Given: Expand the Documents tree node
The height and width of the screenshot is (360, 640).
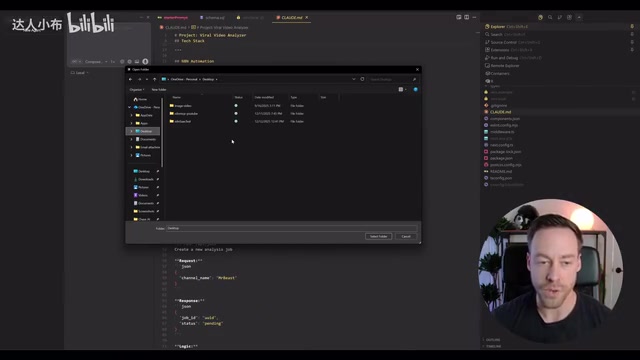Looking at the screenshot, I should click(x=131, y=139).
